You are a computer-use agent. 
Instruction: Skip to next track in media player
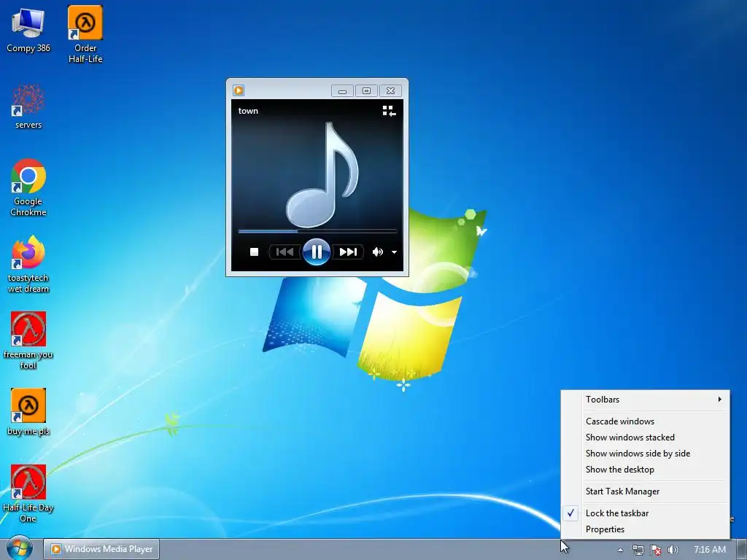[348, 252]
